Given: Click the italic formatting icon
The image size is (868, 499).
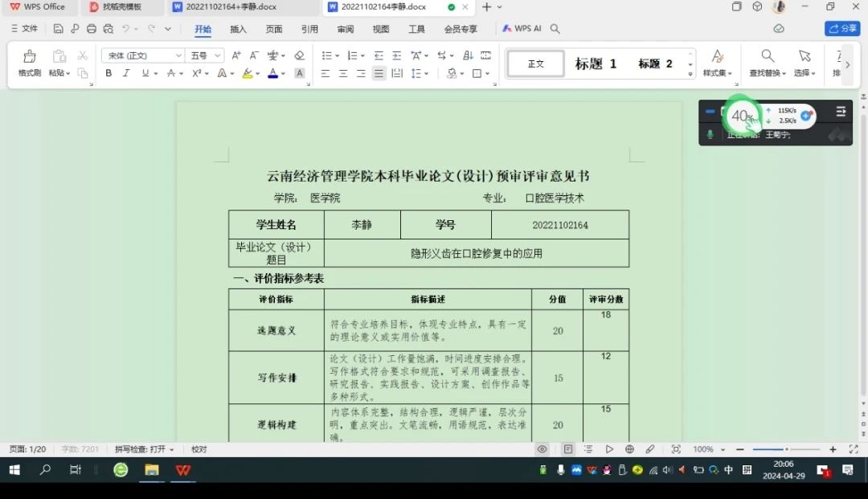Looking at the screenshot, I should pos(127,73).
